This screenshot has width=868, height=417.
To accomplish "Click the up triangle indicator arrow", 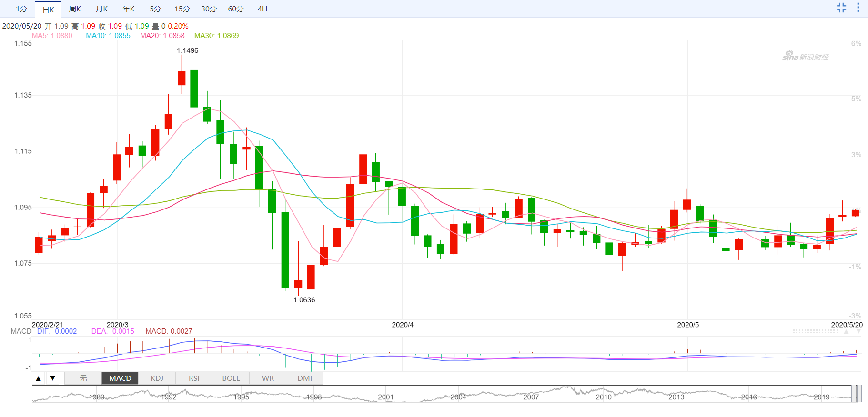I will coord(39,378).
